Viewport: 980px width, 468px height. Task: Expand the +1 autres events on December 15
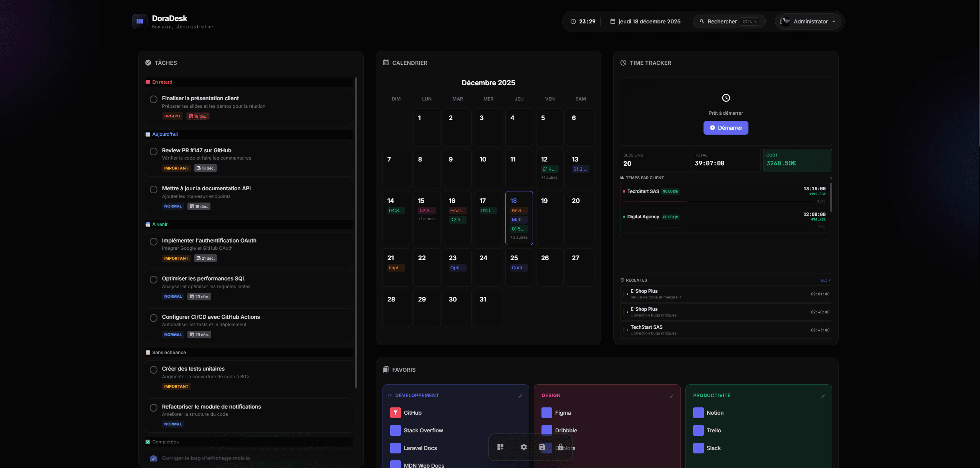point(426,219)
